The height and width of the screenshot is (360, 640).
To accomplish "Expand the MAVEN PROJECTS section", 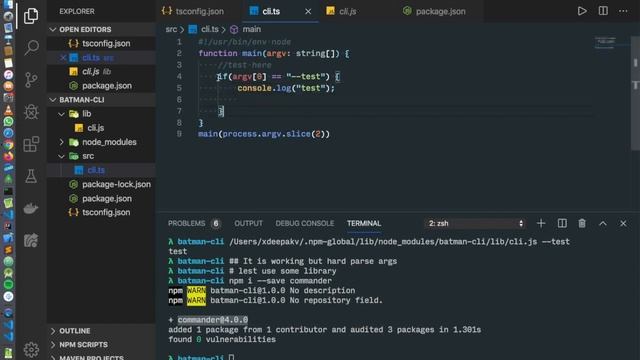I will 101,356.
